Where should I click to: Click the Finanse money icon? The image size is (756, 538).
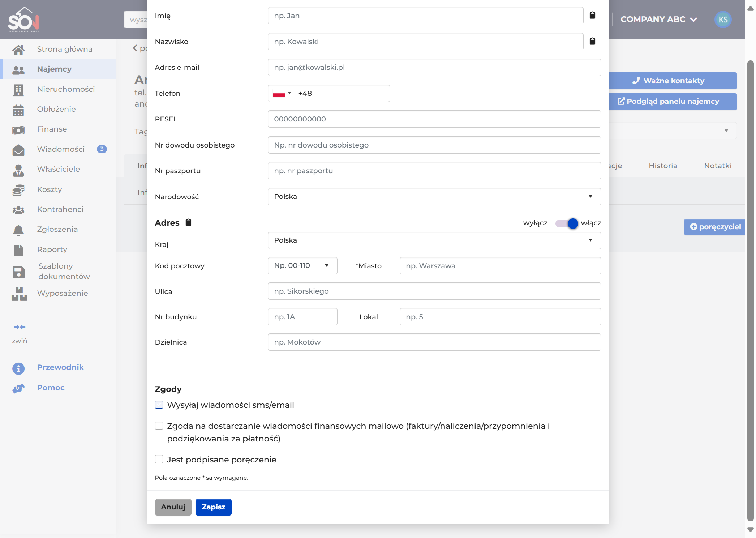(x=18, y=129)
